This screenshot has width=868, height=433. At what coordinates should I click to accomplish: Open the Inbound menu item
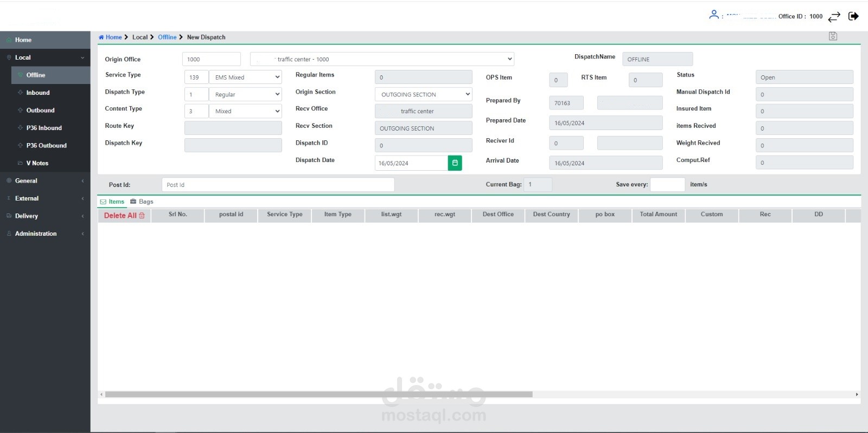pyautogui.click(x=50, y=93)
